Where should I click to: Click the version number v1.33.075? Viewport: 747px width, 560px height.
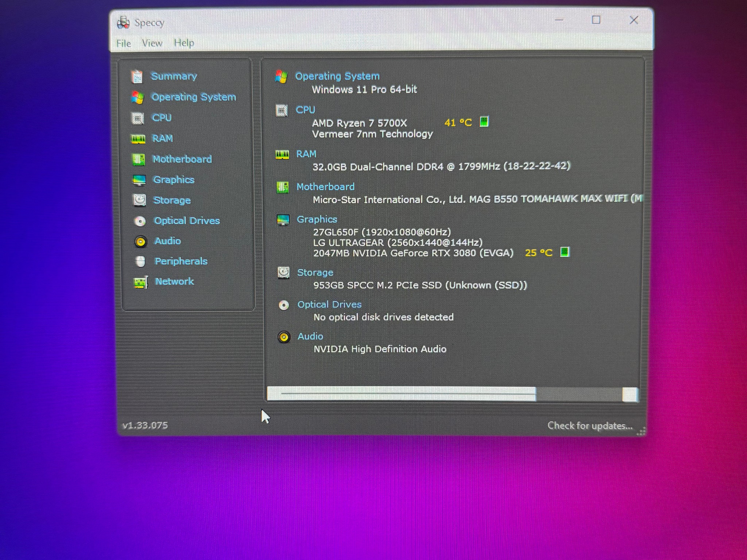tap(145, 425)
